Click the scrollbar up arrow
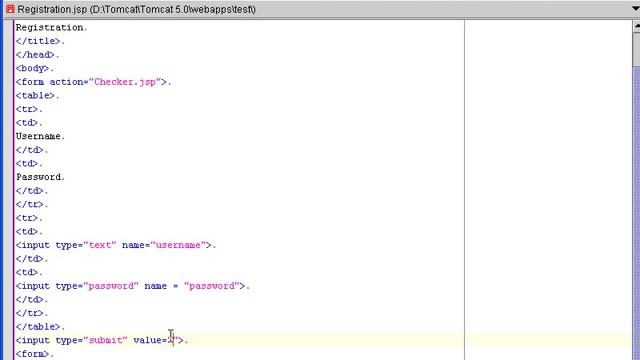The width and height of the screenshot is (640, 360). [x=636, y=26]
